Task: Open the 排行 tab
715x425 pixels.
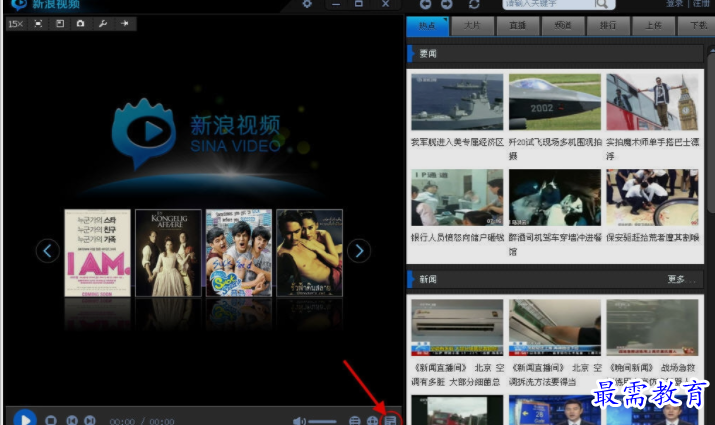Action: pyautogui.click(x=608, y=26)
